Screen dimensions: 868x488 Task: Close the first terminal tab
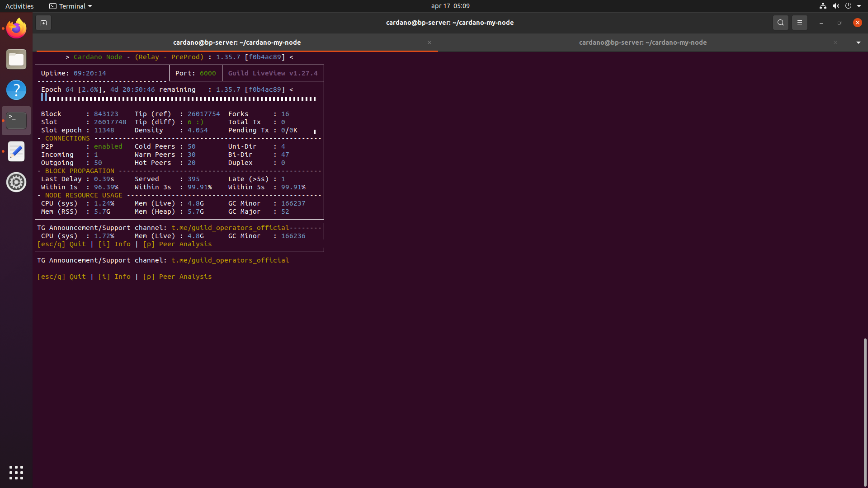coord(429,42)
